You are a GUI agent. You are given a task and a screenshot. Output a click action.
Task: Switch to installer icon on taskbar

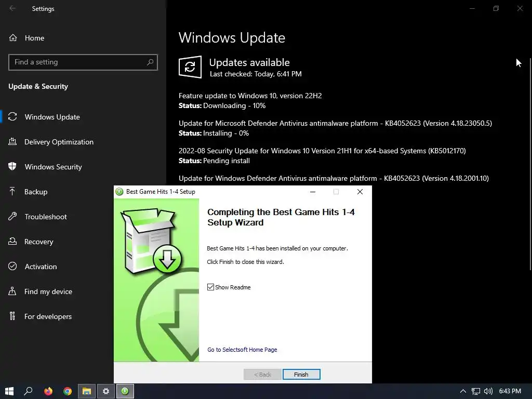125,391
